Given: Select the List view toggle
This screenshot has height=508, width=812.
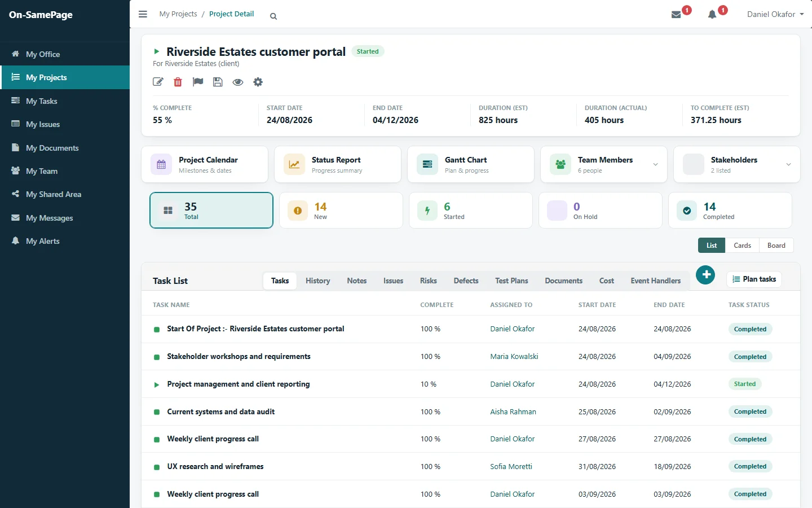Looking at the screenshot, I should (712, 246).
